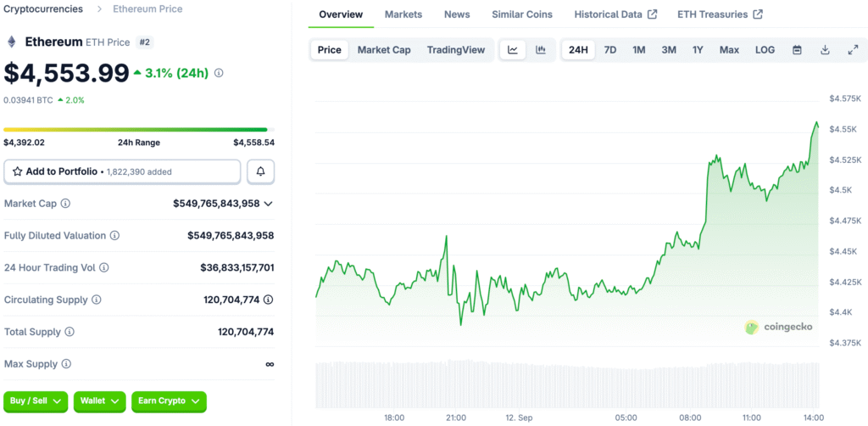Expand the Market Cap details chevron
The width and height of the screenshot is (868, 426).
(x=269, y=204)
